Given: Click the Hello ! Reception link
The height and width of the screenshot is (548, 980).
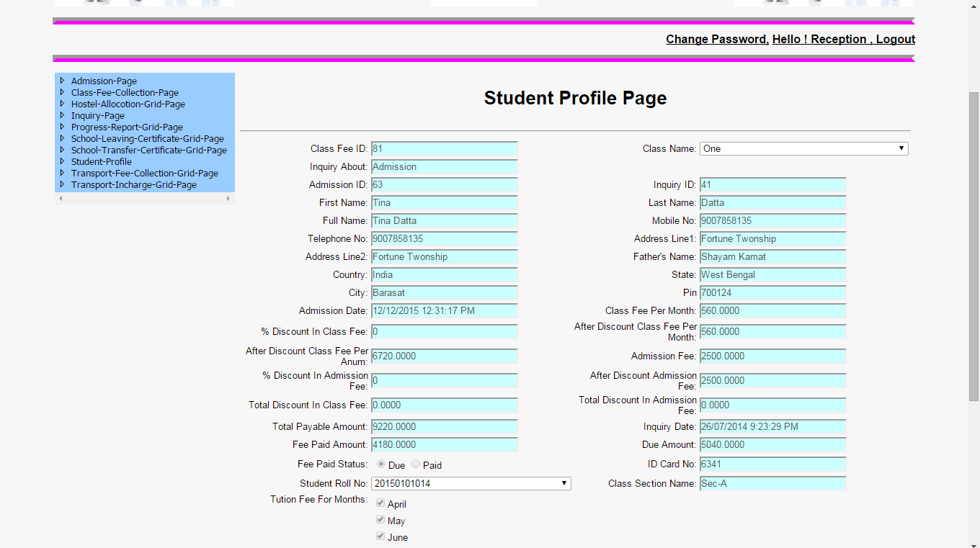Looking at the screenshot, I should click(819, 39).
